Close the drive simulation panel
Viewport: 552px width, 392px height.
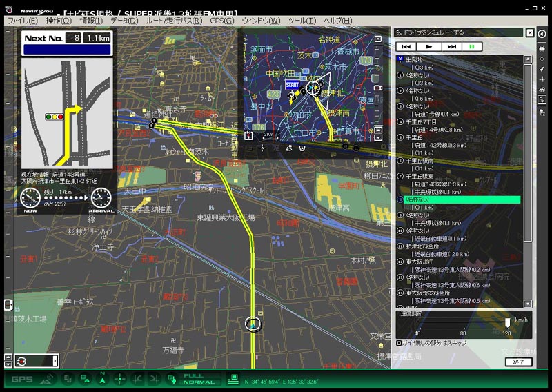click(530, 32)
